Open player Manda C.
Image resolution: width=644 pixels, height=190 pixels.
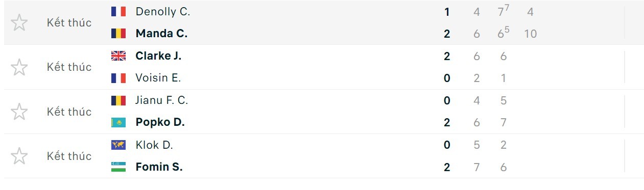161,34
